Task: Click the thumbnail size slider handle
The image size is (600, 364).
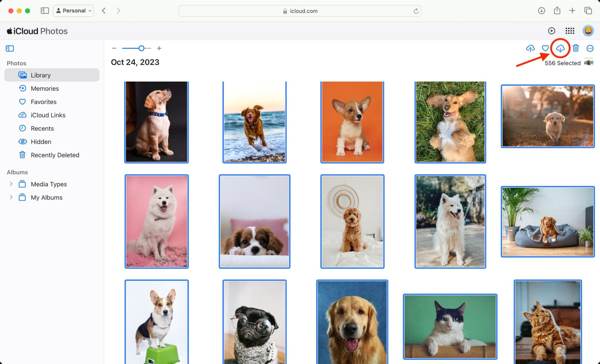Action: (141, 48)
